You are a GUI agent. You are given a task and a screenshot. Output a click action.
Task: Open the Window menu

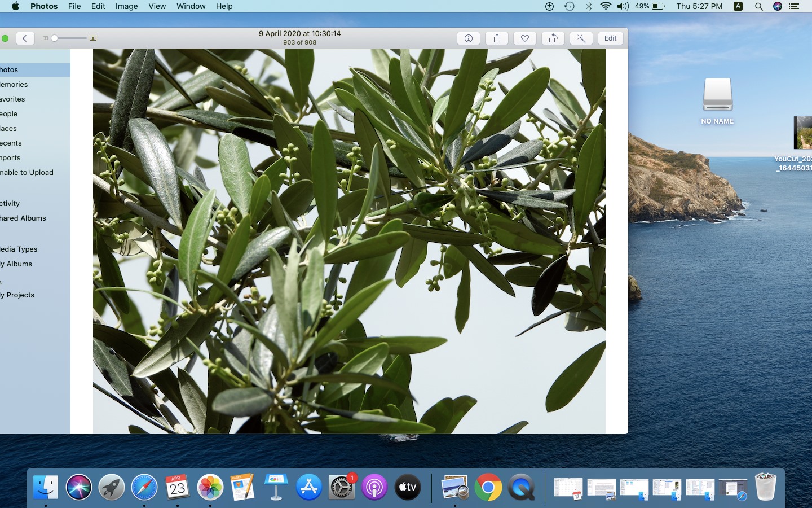tap(191, 6)
